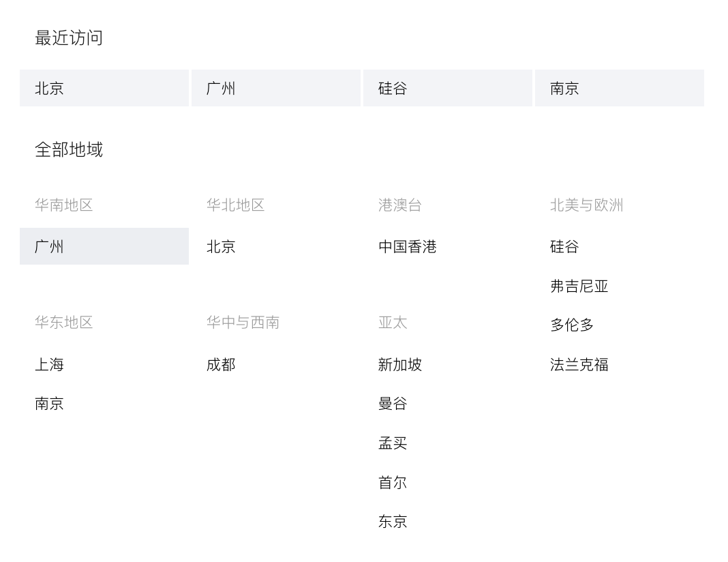Screen dimensions: 728x562
Task: Select 东京 under 亚太
Action: (393, 521)
